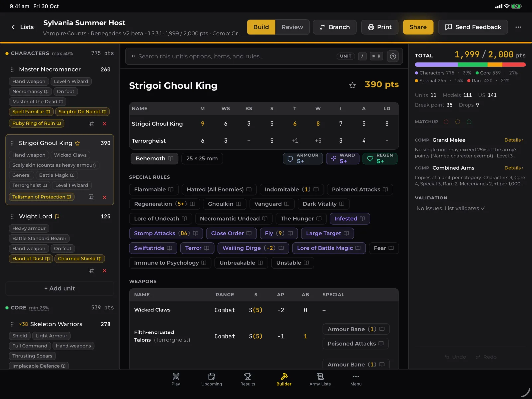Select the Build mode toggle
Viewport: 532px width, 399px height.
pyautogui.click(x=261, y=27)
